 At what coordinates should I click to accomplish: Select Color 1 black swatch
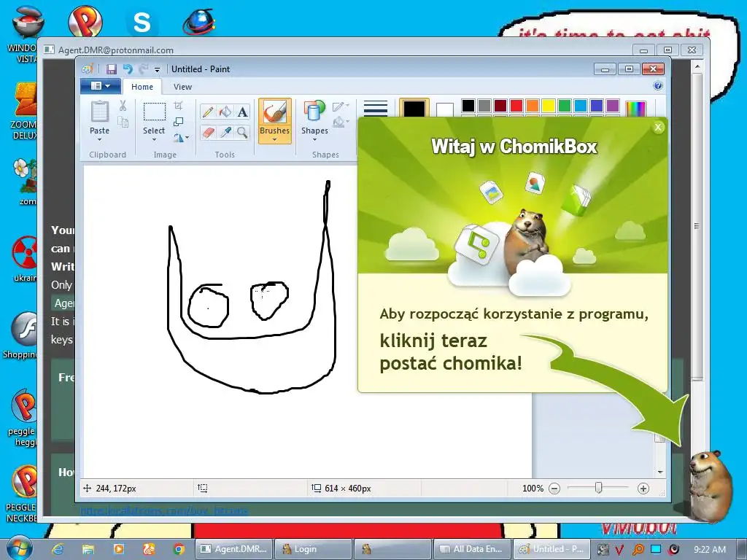tap(414, 109)
